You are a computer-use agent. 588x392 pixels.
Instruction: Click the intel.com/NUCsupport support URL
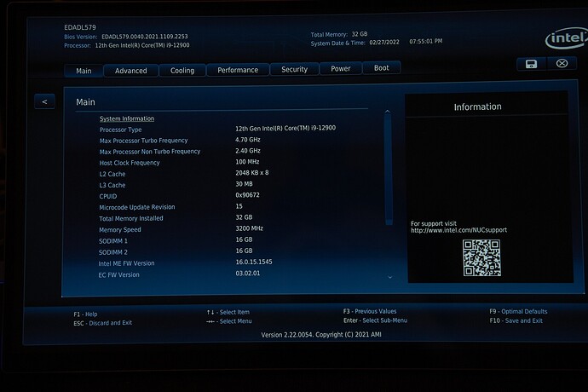click(x=459, y=230)
